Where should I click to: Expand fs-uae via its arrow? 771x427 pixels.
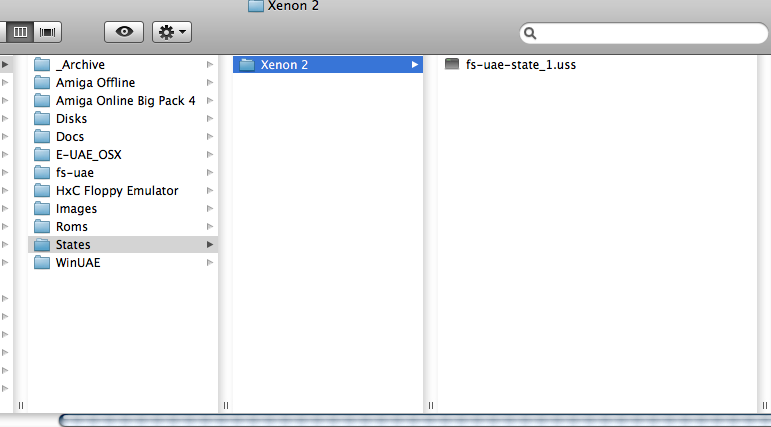(210, 173)
